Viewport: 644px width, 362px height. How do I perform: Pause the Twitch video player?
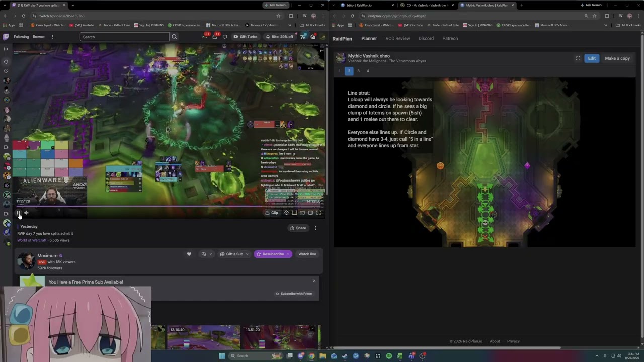point(18,213)
